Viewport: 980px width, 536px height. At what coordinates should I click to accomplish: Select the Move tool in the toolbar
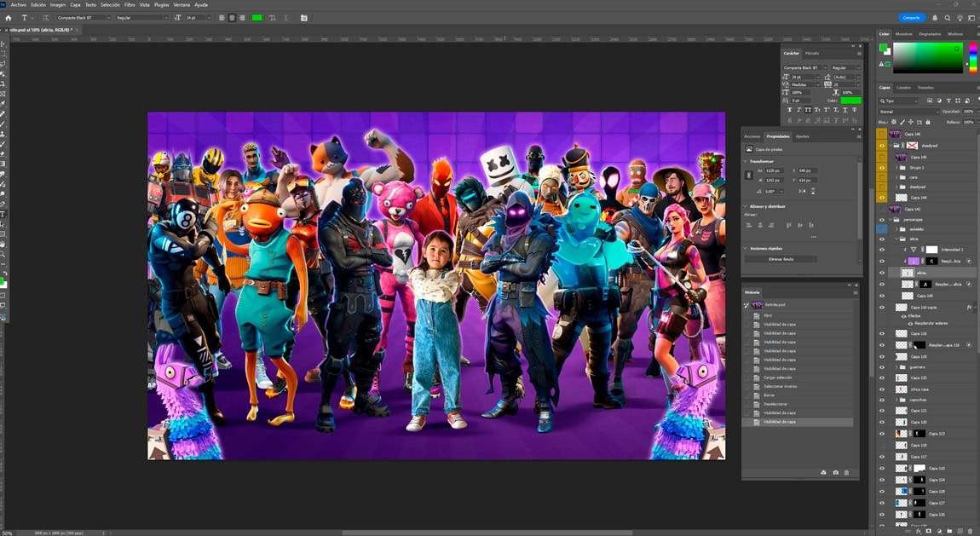(3, 43)
